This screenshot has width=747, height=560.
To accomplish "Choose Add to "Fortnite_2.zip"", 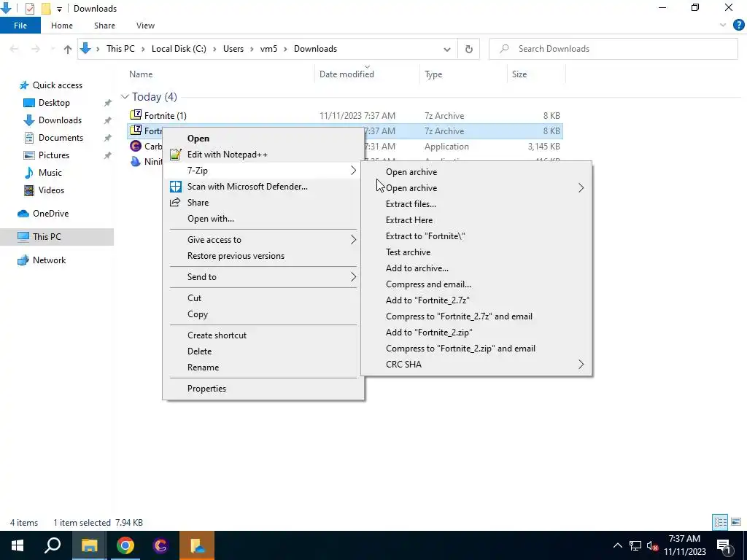I will [429, 332].
